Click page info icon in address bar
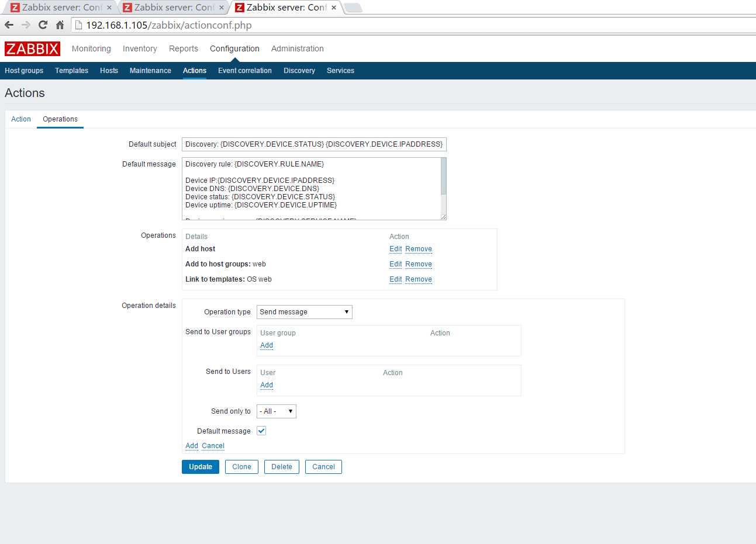756x544 pixels. point(78,25)
